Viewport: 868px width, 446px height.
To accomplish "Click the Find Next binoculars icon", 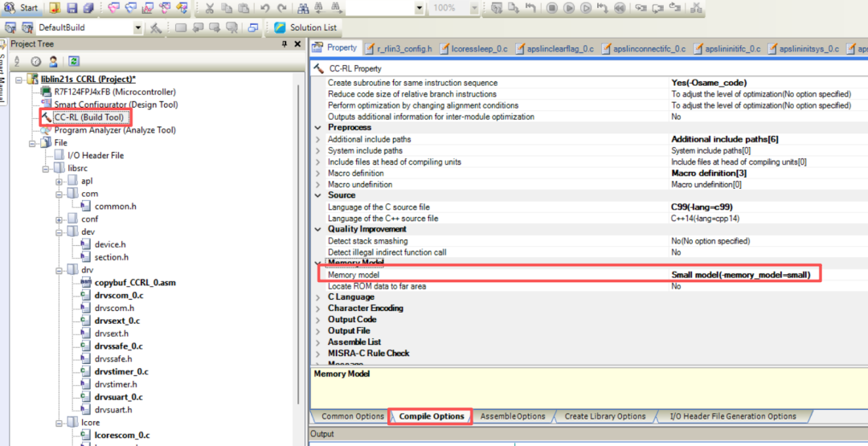I will [x=336, y=8].
